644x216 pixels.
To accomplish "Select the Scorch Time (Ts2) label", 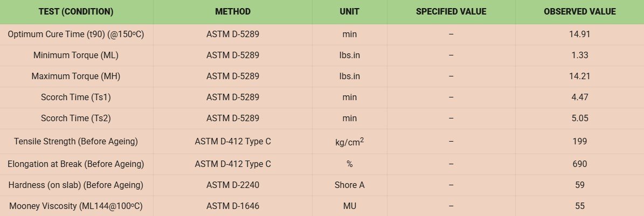I will 76,119.
